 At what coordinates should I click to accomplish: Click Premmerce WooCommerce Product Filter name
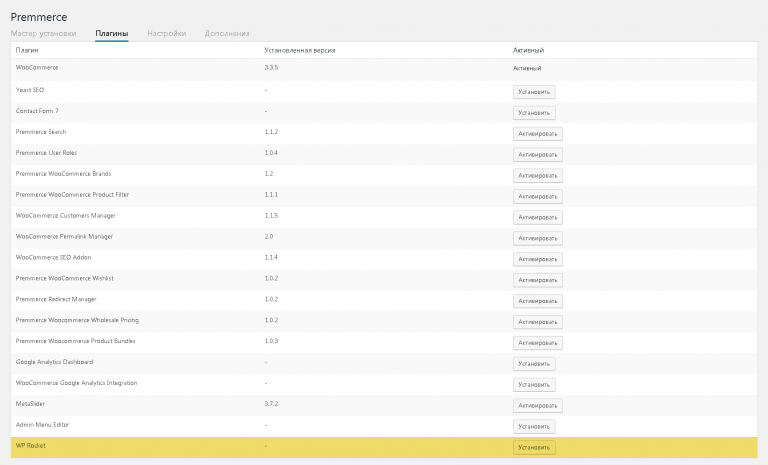(x=72, y=195)
